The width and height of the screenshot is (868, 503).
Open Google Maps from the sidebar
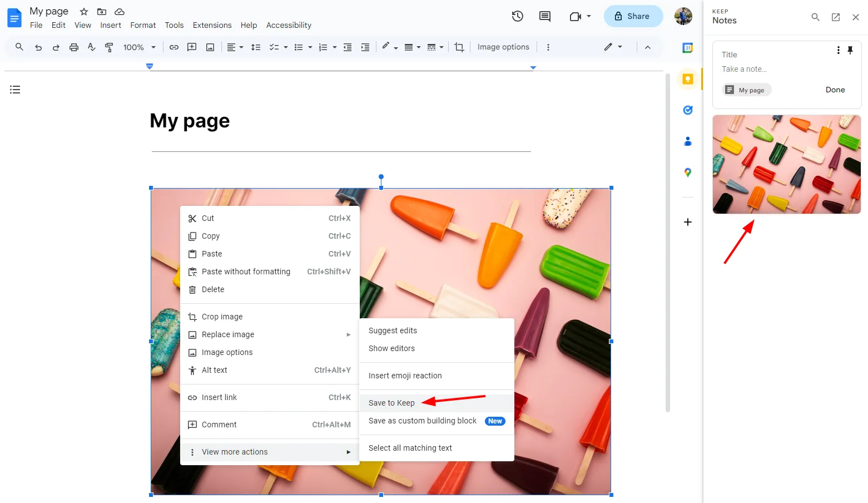[x=688, y=172]
